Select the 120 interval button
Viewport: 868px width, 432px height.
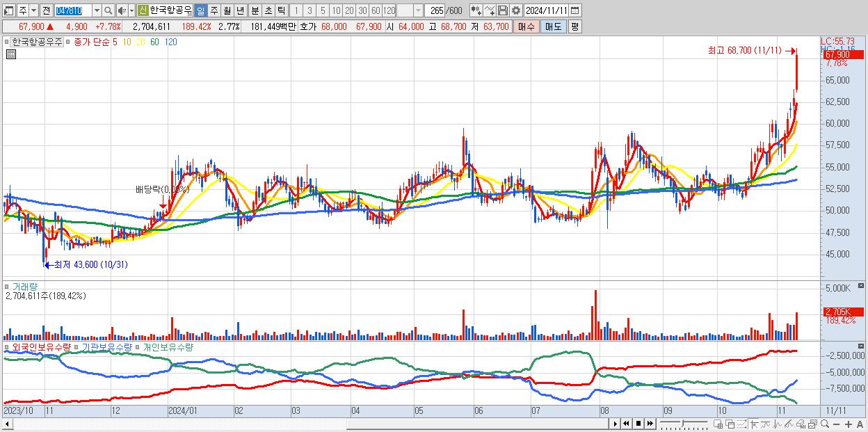[x=389, y=10]
